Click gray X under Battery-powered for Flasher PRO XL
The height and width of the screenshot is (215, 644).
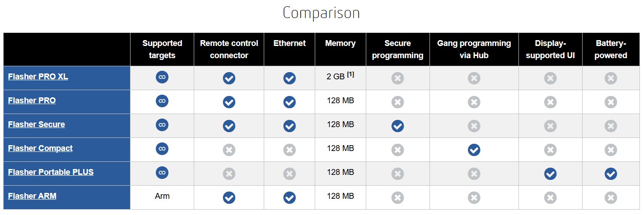point(611,78)
